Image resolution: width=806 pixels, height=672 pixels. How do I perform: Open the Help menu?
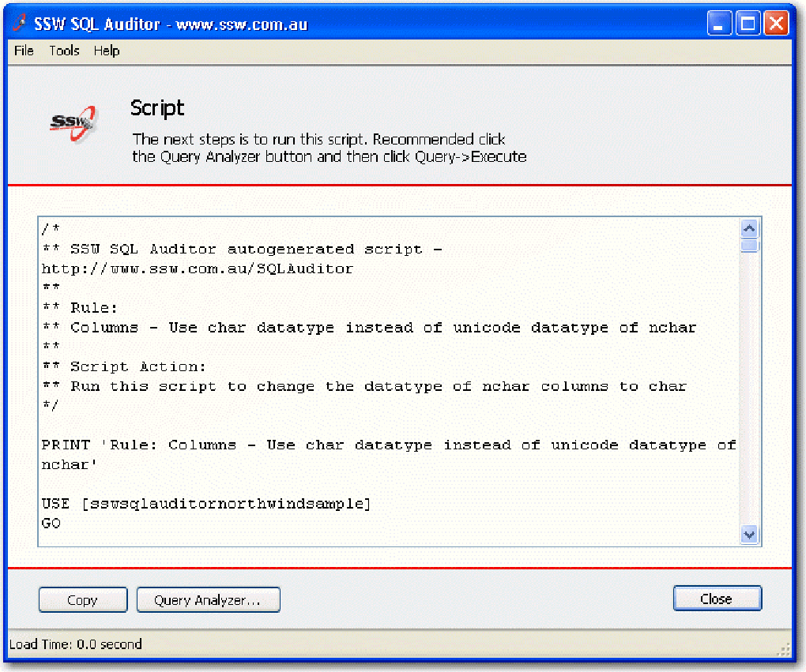107,51
